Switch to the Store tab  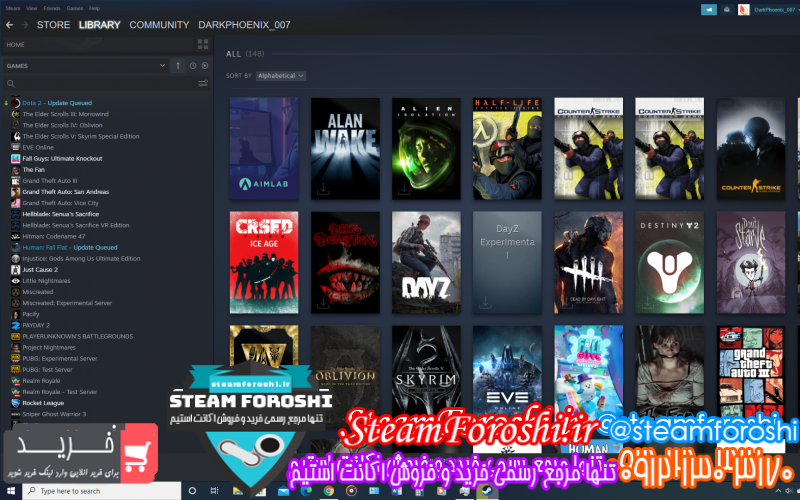(53, 24)
